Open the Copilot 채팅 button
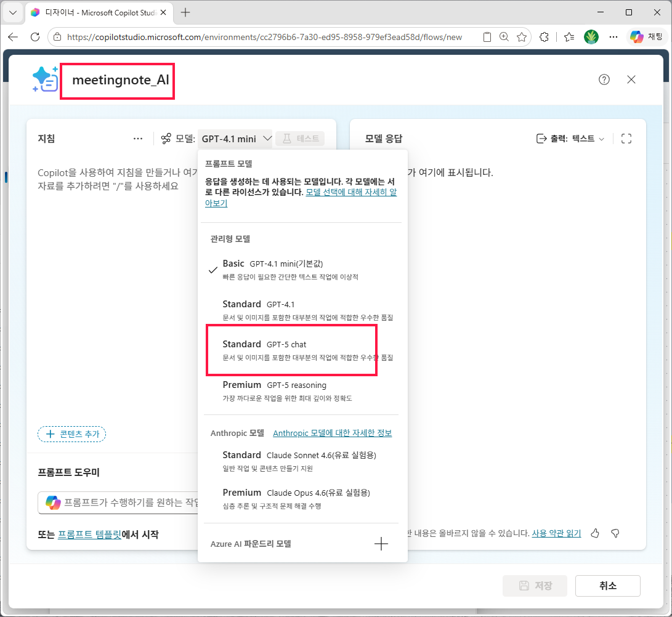The width and height of the screenshot is (672, 617). [x=646, y=37]
